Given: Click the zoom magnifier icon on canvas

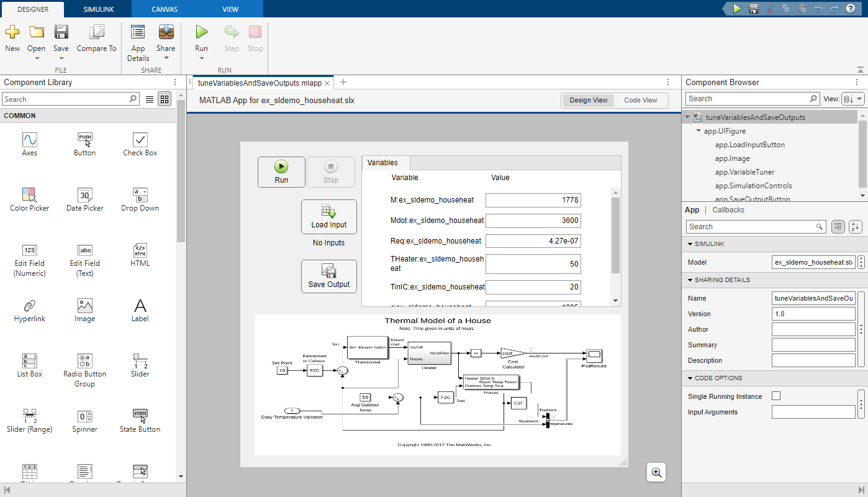Looking at the screenshot, I should (656, 473).
